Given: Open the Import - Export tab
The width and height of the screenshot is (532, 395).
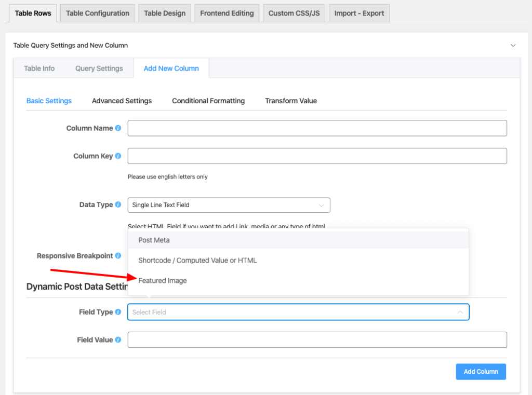Looking at the screenshot, I should pyautogui.click(x=358, y=12).
